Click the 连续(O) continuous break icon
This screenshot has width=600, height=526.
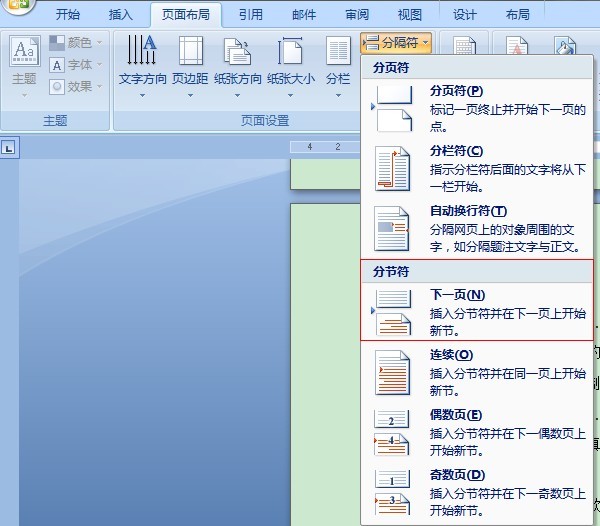393,373
